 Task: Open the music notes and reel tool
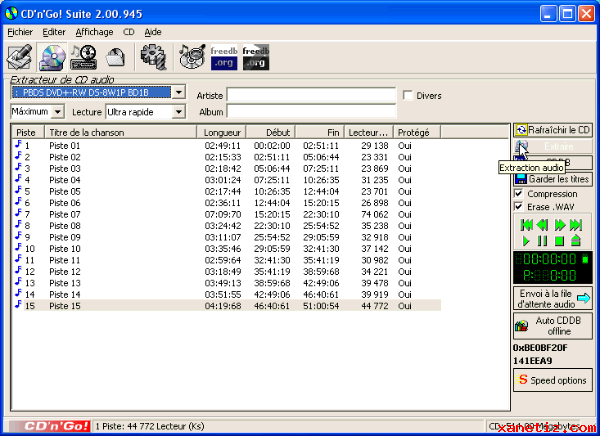tap(83, 57)
